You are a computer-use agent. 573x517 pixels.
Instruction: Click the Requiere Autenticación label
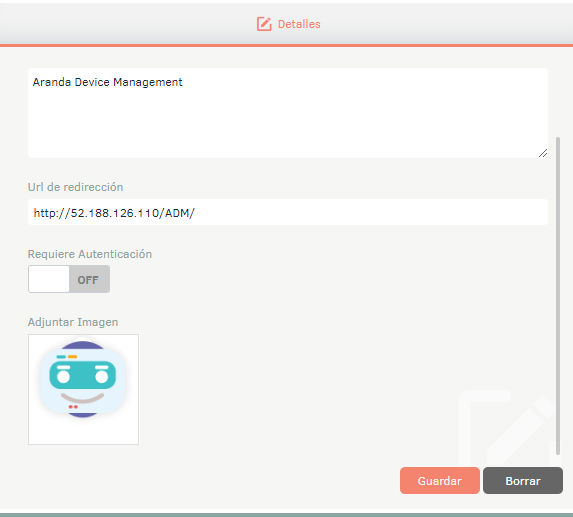point(90,254)
